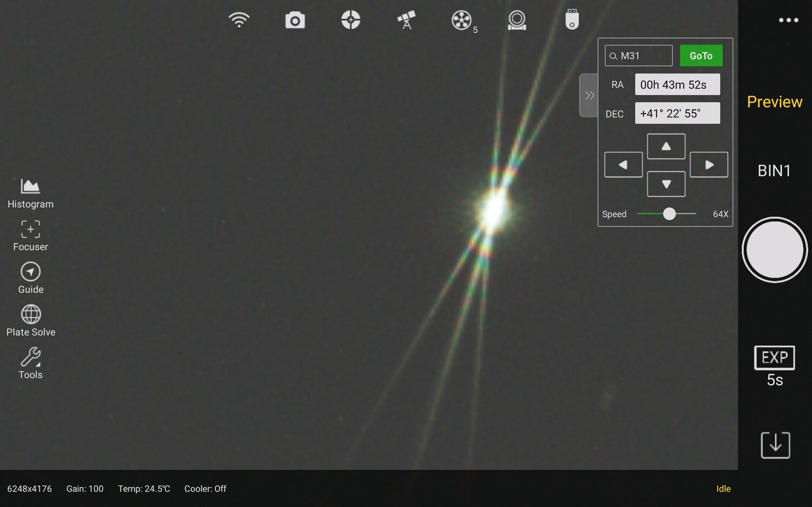Click the EAF focuser device icon
812x507 pixels.
coord(516,20)
